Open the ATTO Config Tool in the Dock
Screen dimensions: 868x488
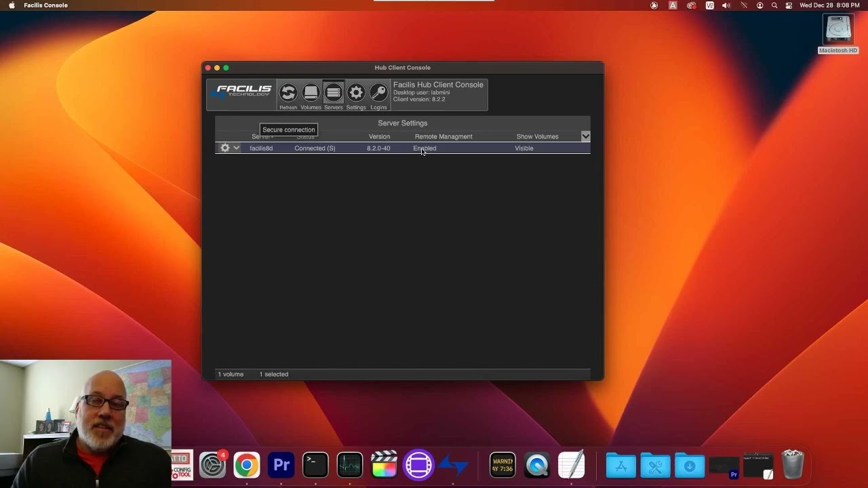point(182,466)
